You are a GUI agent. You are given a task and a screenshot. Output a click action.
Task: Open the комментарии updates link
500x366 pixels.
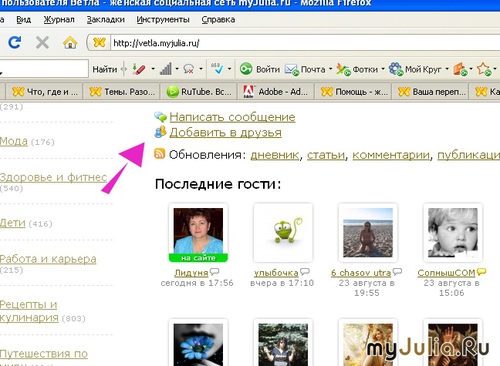[x=391, y=155]
